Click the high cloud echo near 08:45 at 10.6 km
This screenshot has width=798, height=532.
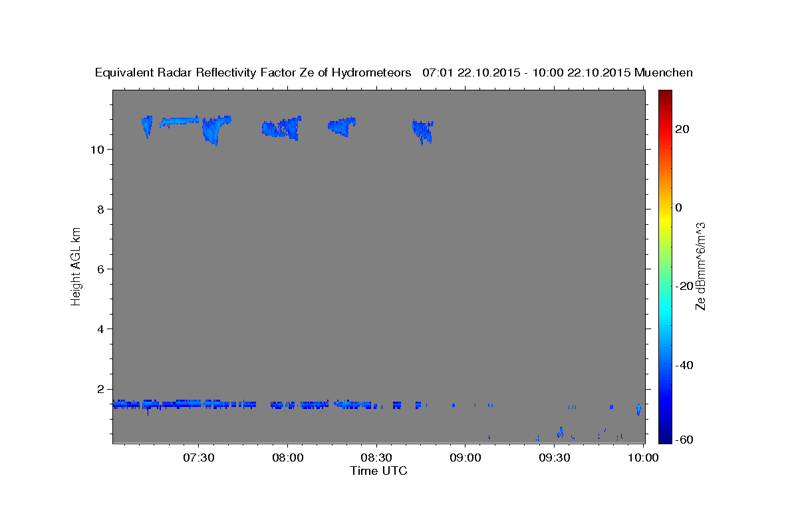coord(422,131)
